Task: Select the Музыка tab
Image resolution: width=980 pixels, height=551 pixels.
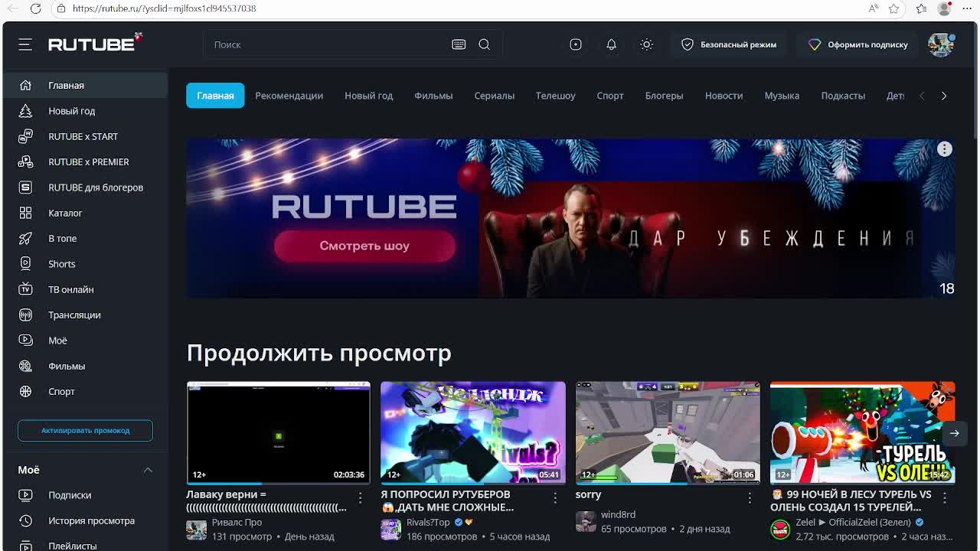Action: (x=782, y=96)
